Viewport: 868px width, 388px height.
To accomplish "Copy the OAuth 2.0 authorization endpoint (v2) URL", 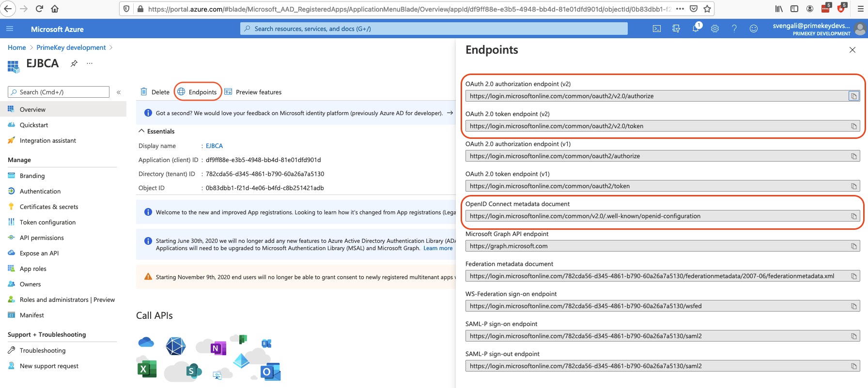I will [853, 96].
